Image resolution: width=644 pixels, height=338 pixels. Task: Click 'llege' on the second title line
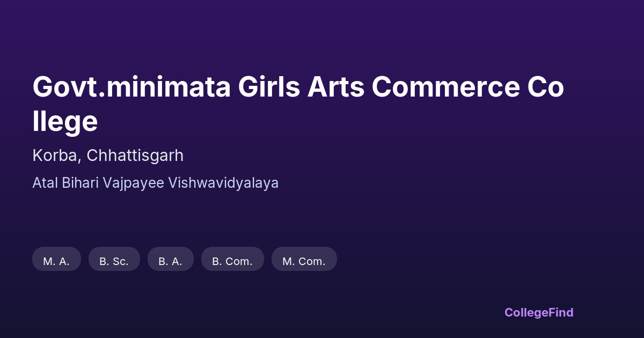coord(65,121)
